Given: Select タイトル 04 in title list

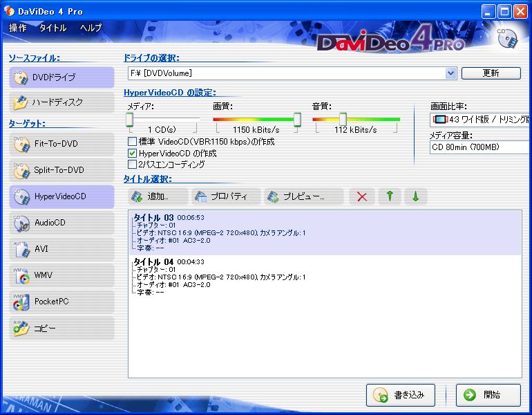Looking at the screenshot, I should (x=325, y=277).
